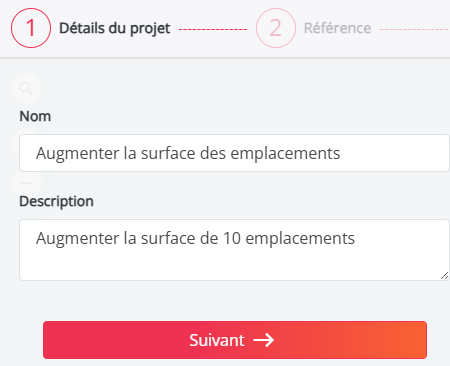Place cursor on the number 10 in Description
Screen dimensions: 450x366
tap(232, 238)
